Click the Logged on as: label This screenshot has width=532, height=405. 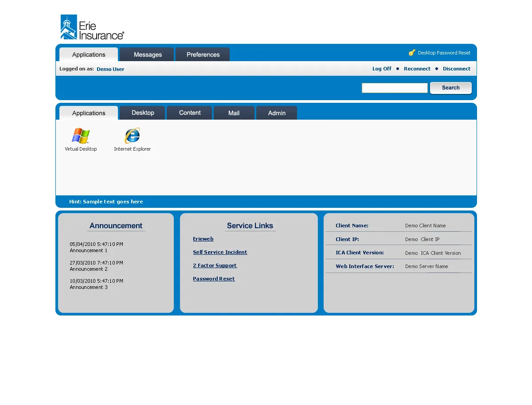coord(77,69)
